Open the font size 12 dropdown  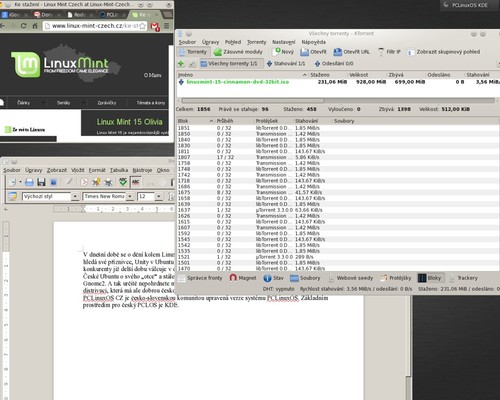[159, 196]
